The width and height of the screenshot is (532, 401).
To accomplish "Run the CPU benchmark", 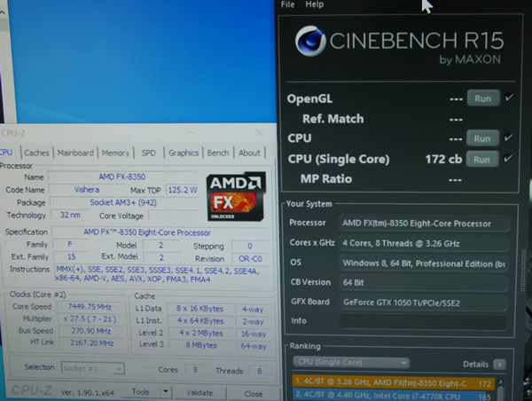I will click(482, 138).
